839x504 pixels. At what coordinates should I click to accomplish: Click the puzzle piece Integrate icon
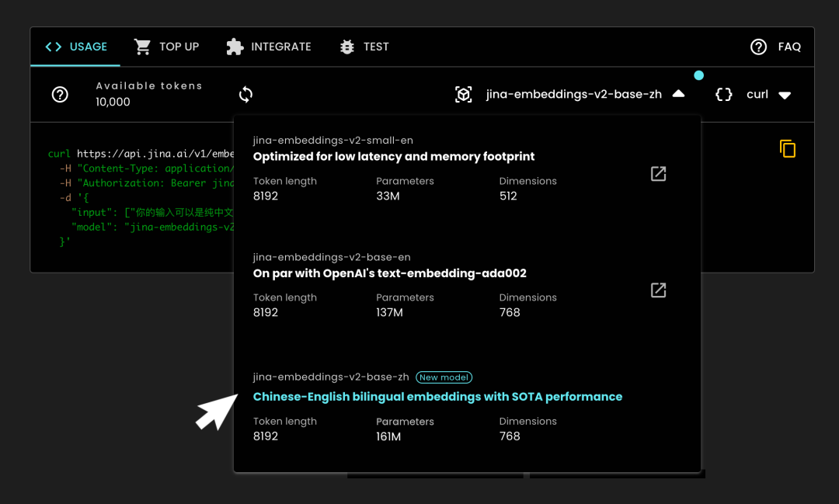235,47
